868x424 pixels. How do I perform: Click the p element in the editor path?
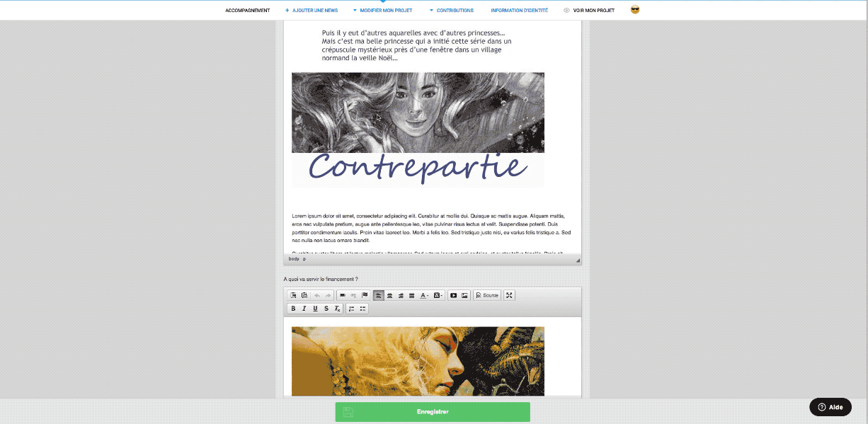[x=305, y=259]
